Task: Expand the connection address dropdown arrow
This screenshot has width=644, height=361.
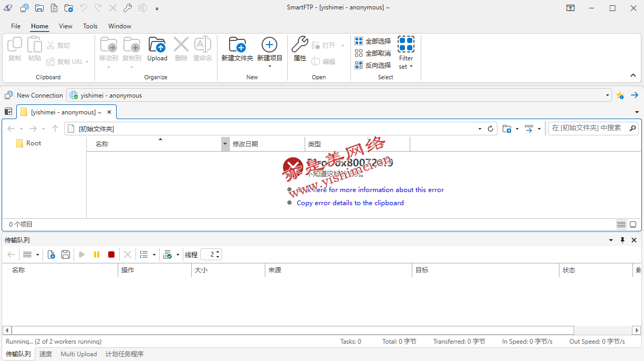Action: tap(608, 95)
